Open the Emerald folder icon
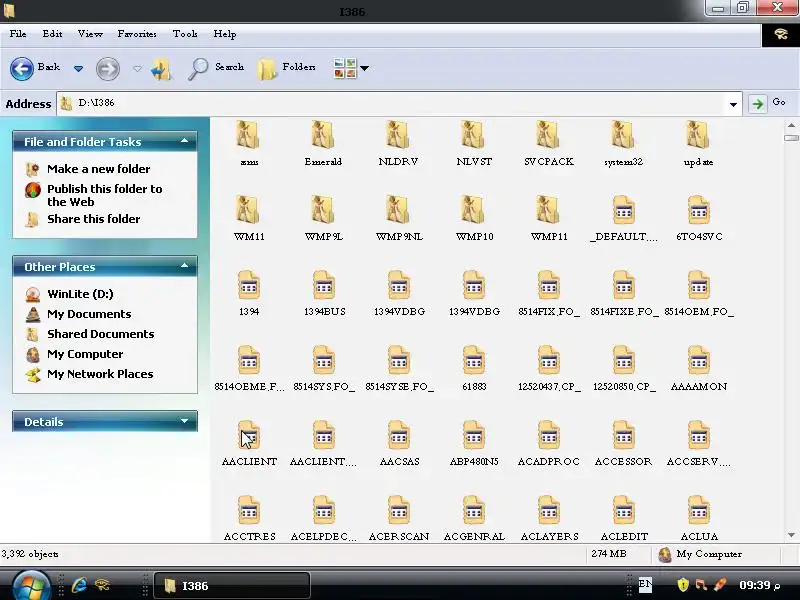 pos(323,136)
